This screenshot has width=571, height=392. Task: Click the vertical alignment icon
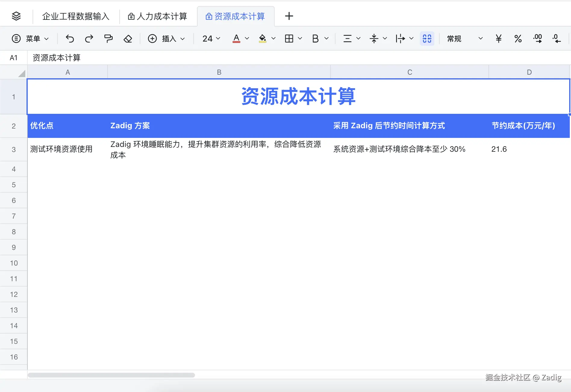coord(374,39)
